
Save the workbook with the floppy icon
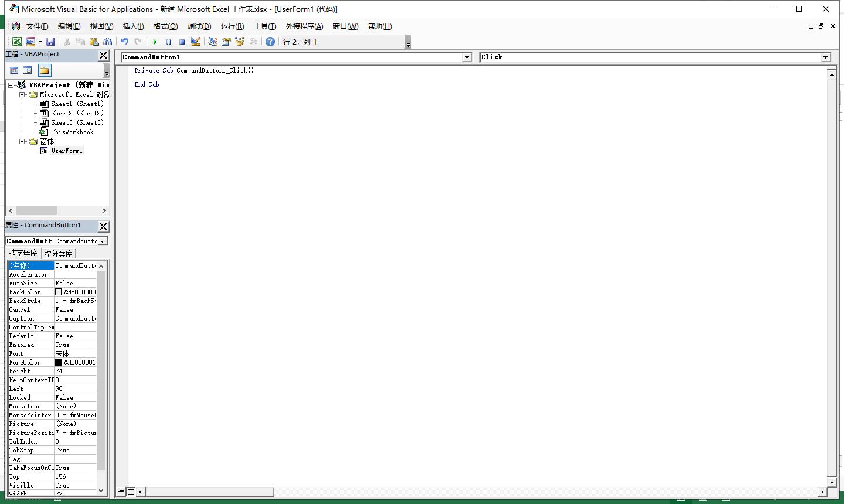click(x=50, y=42)
